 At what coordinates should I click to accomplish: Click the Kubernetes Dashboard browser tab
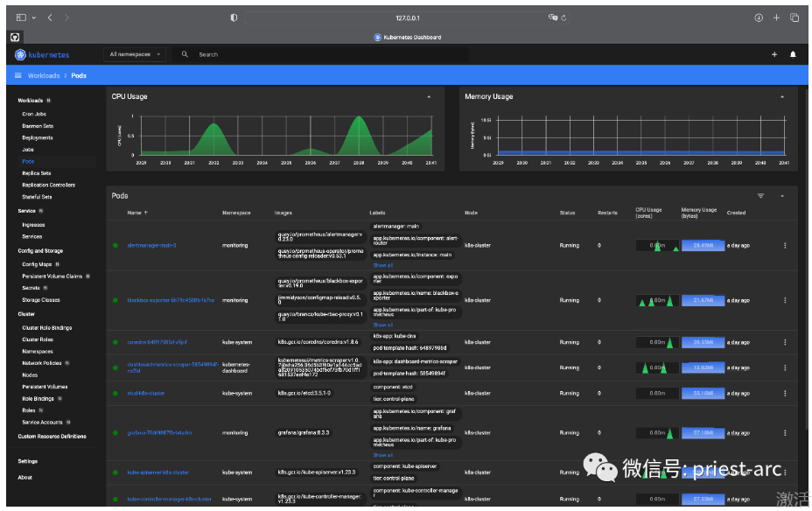(408, 38)
